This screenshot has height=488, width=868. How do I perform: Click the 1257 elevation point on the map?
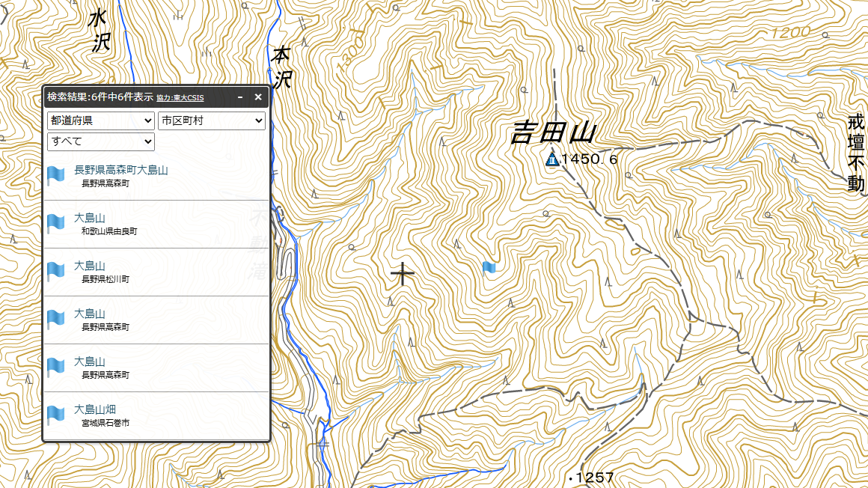click(591, 478)
